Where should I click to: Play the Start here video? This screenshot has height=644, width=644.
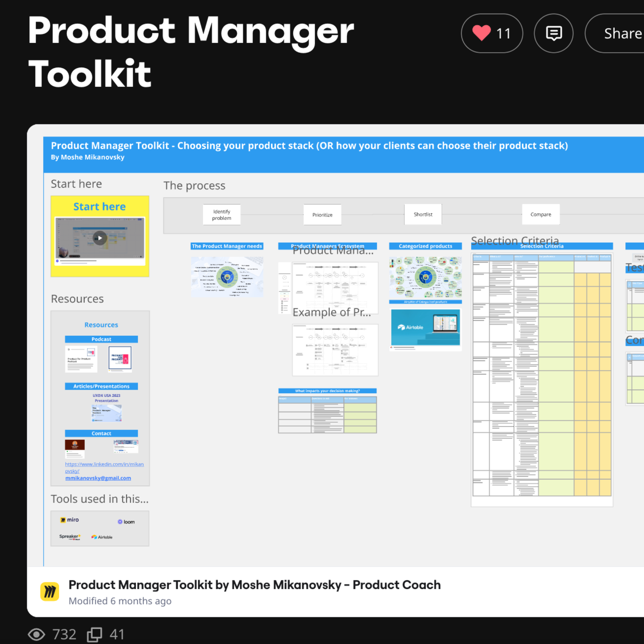100,238
